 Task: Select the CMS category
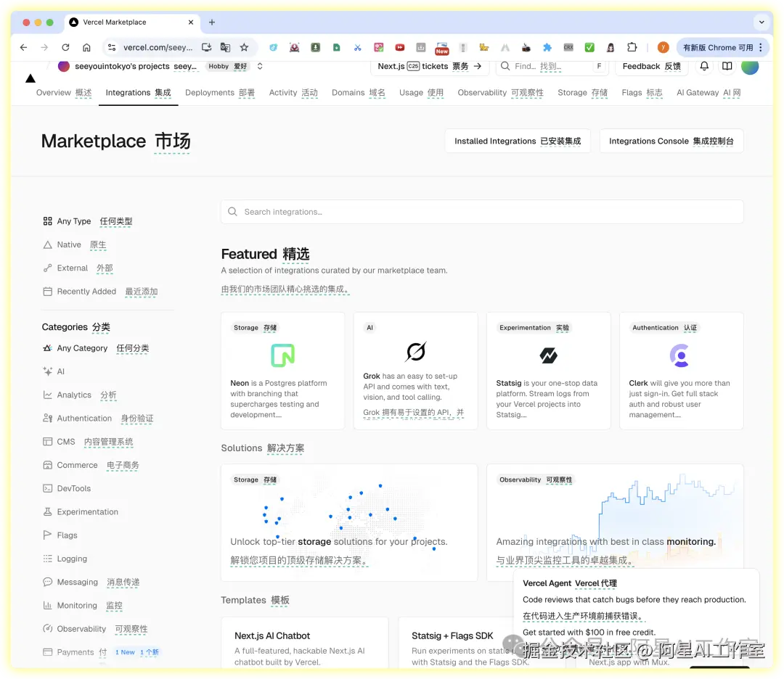point(88,443)
